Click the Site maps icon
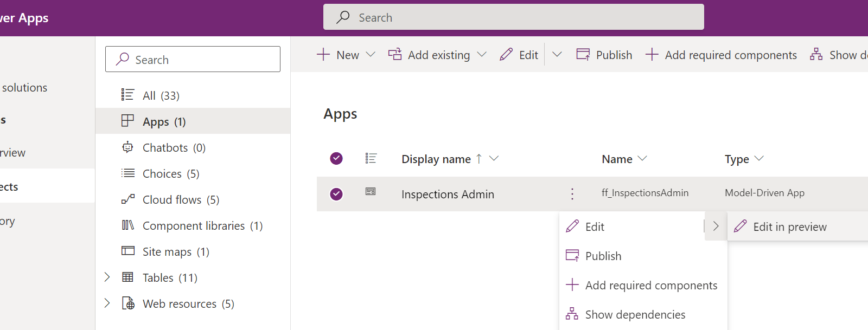This screenshot has height=330, width=868. coord(127,250)
